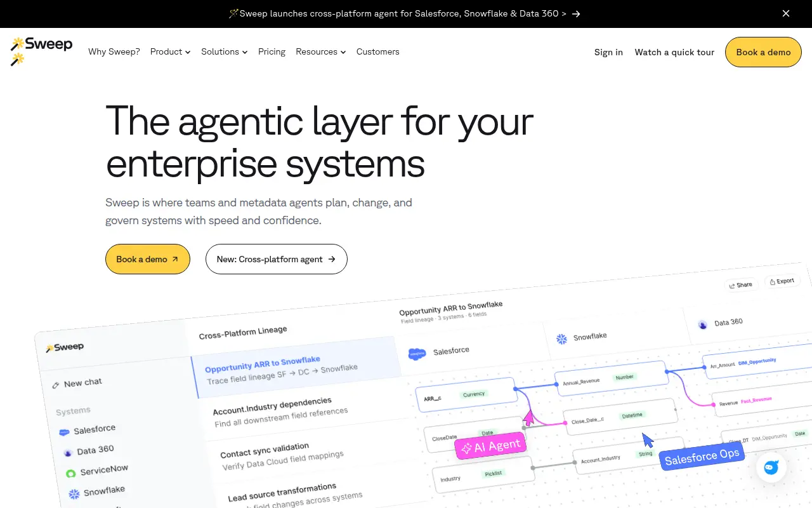The width and height of the screenshot is (812, 508).
Task: Expand the Product dropdown menu
Action: pos(171,51)
